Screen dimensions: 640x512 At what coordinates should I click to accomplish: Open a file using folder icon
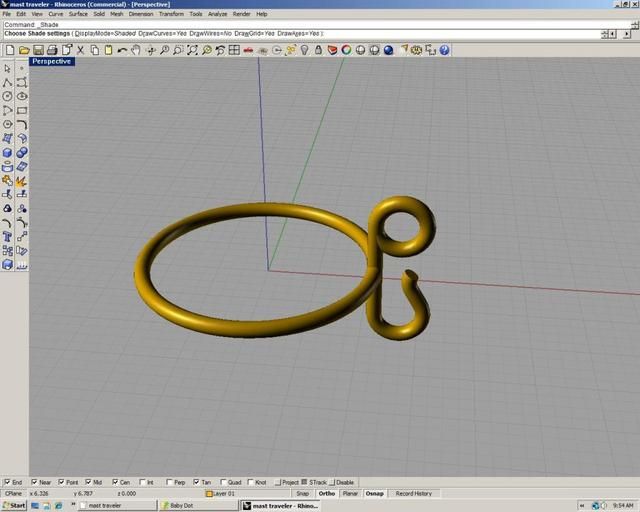(24, 50)
